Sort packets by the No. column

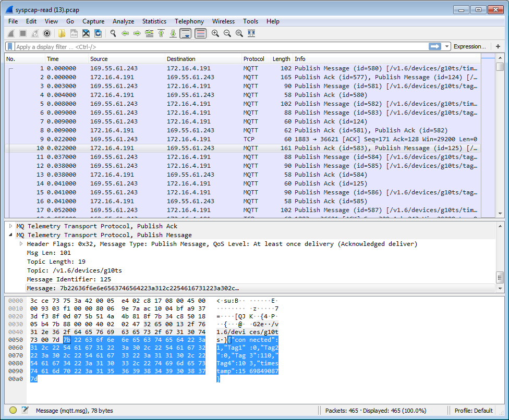[x=25, y=59]
